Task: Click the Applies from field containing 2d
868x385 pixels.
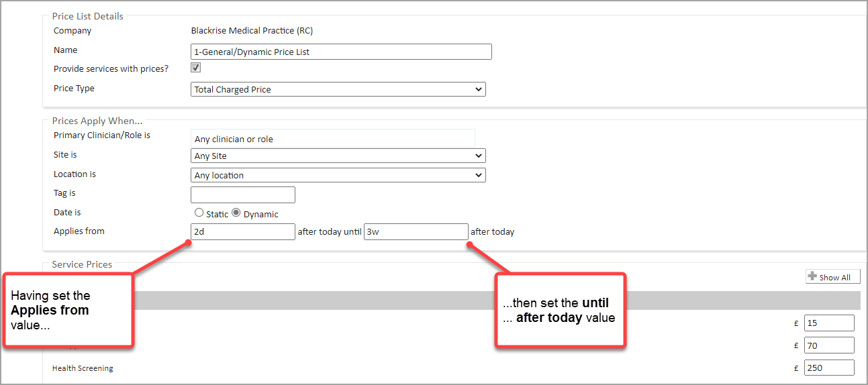Action: click(x=243, y=231)
